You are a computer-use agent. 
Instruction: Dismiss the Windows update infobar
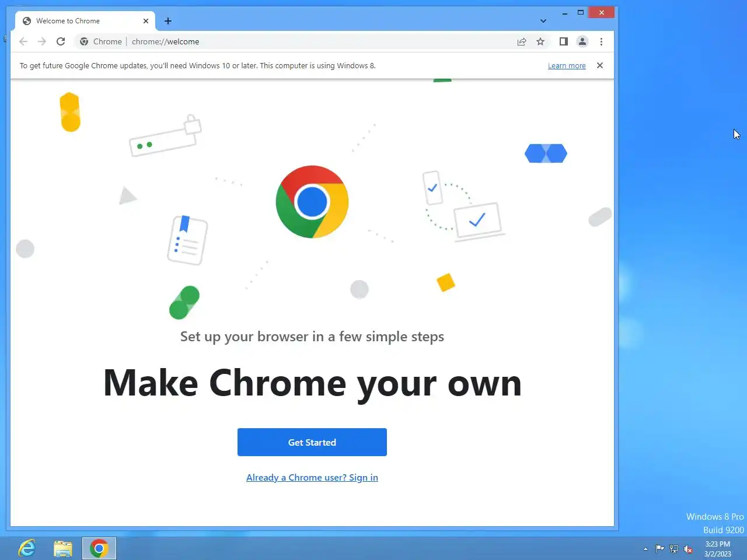tap(600, 65)
